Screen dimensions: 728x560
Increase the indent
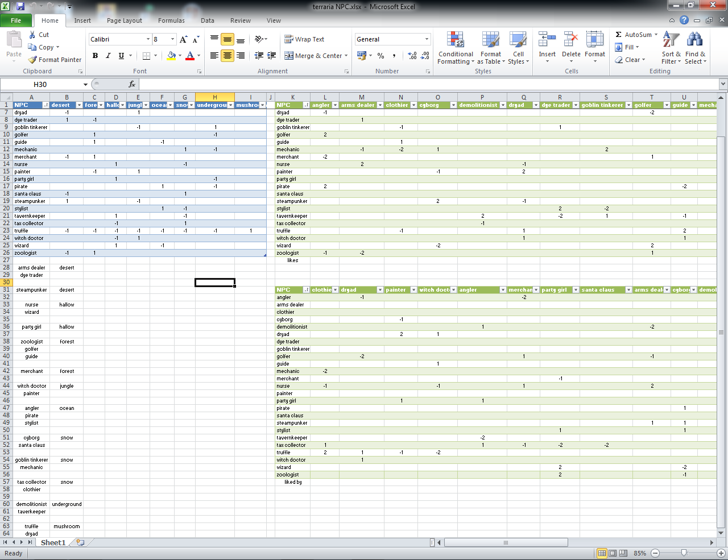click(272, 56)
